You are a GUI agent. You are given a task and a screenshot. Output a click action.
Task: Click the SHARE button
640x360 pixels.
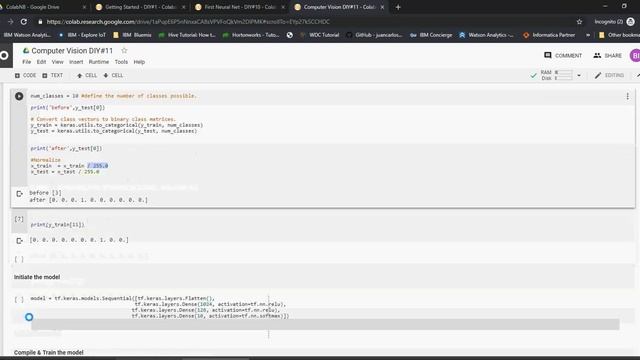[607, 56]
